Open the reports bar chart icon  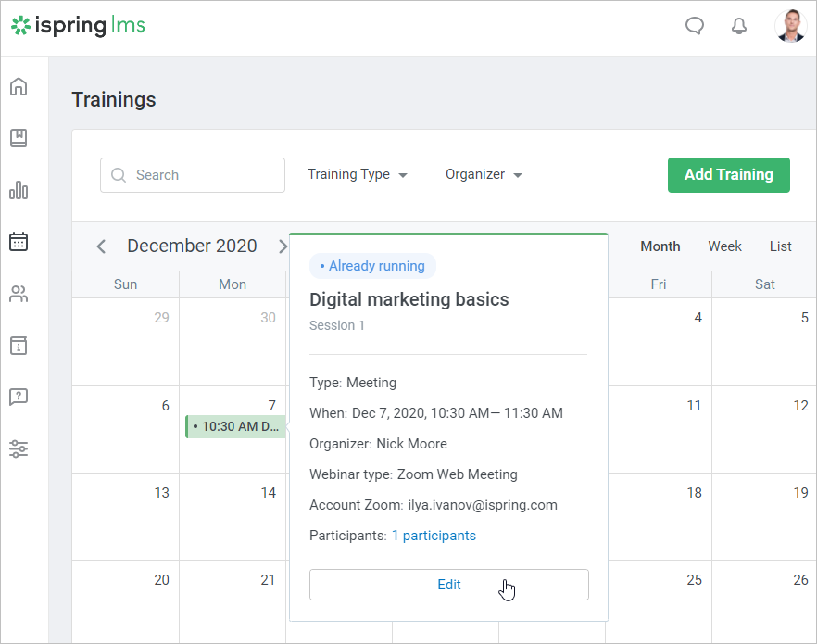click(x=19, y=190)
